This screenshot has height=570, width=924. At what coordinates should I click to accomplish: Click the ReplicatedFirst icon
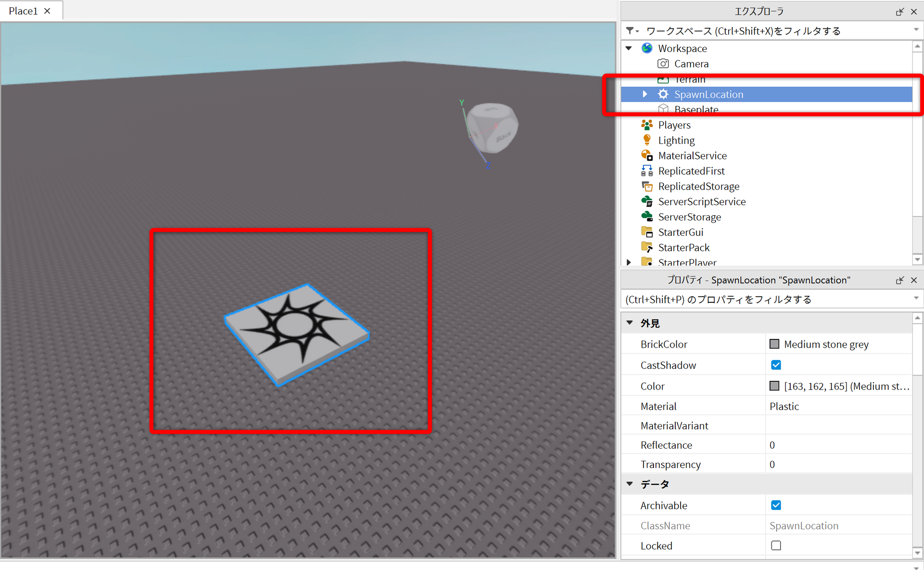[647, 171]
